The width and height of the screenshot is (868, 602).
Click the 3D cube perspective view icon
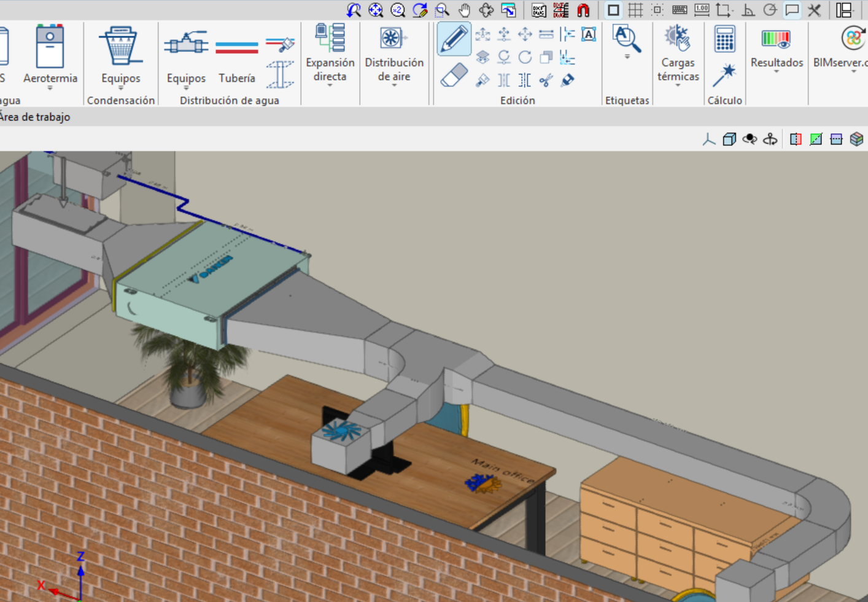pyautogui.click(x=729, y=139)
